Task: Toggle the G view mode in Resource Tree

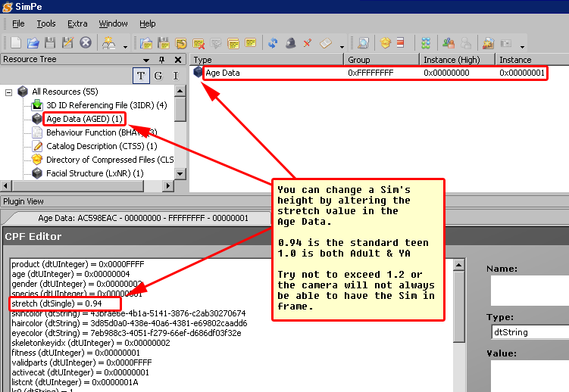Action: [158, 75]
